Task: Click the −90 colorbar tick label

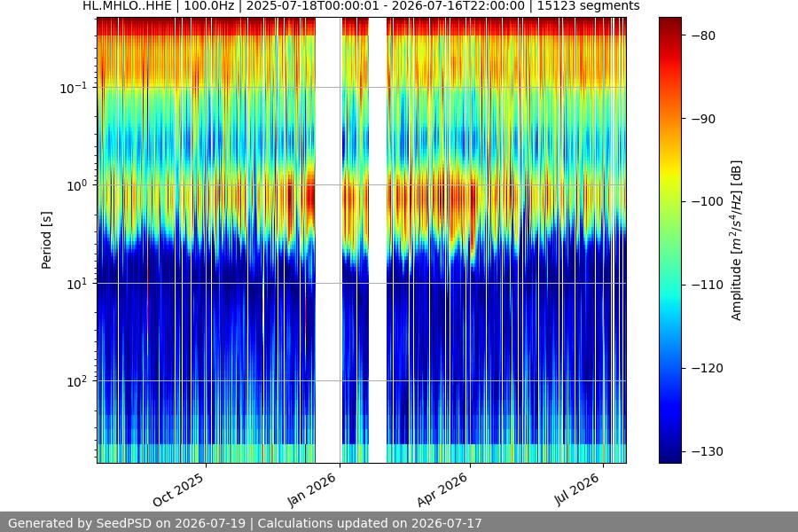Action: click(704, 119)
